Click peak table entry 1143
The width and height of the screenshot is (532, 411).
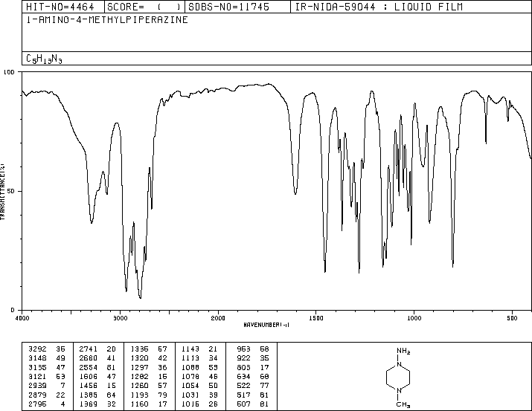(190, 349)
